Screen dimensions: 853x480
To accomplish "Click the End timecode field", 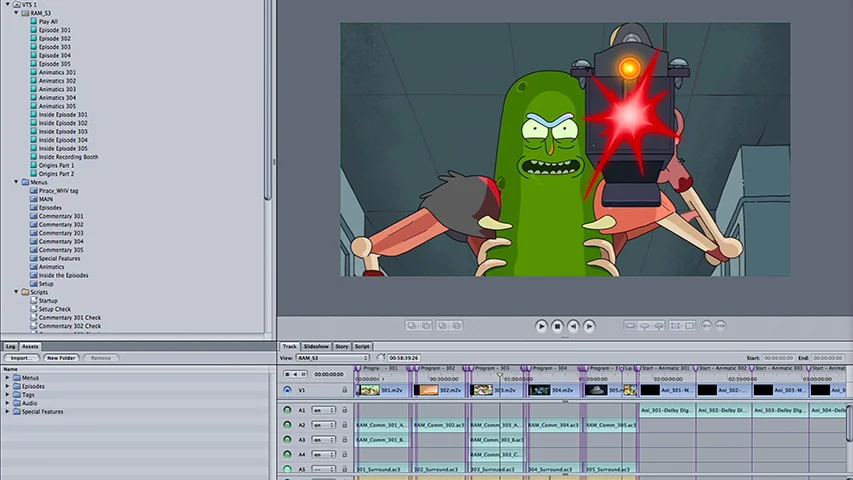I will click(x=829, y=358).
